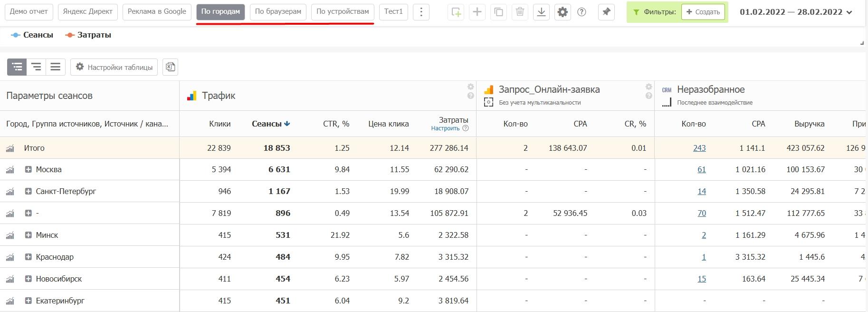Screen dimensions: 868x312
Task: Switch to the Тест1 tab
Action: (393, 11)
